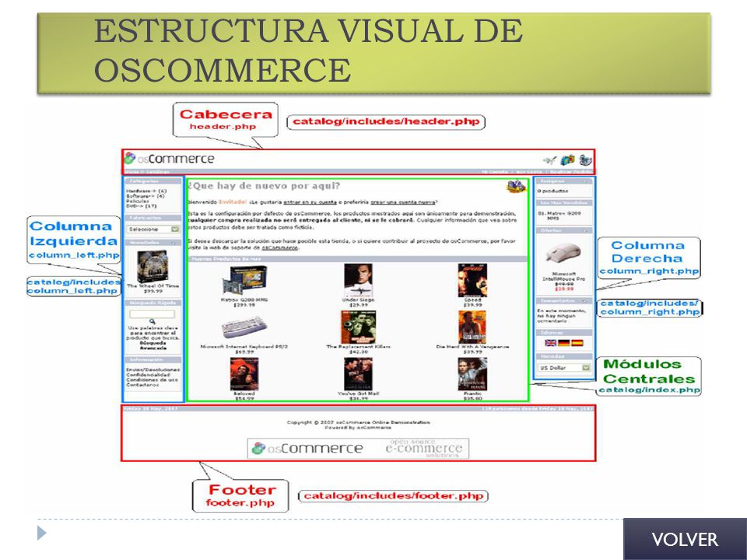The image size is (747, 560).
Task: Click the 'entrar en su cuenta' login link
Action: [x=310, y=202]
